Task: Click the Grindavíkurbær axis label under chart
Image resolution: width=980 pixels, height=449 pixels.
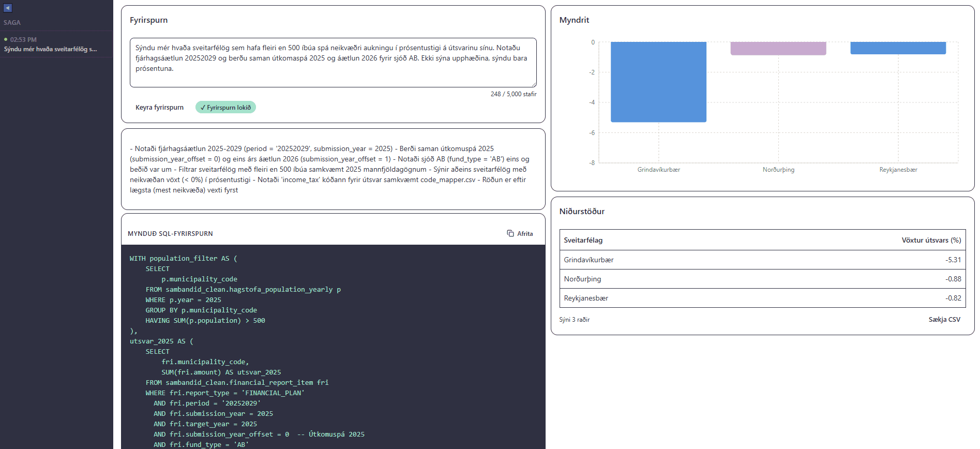Action: pyautogui.click(x=658, y=170)
